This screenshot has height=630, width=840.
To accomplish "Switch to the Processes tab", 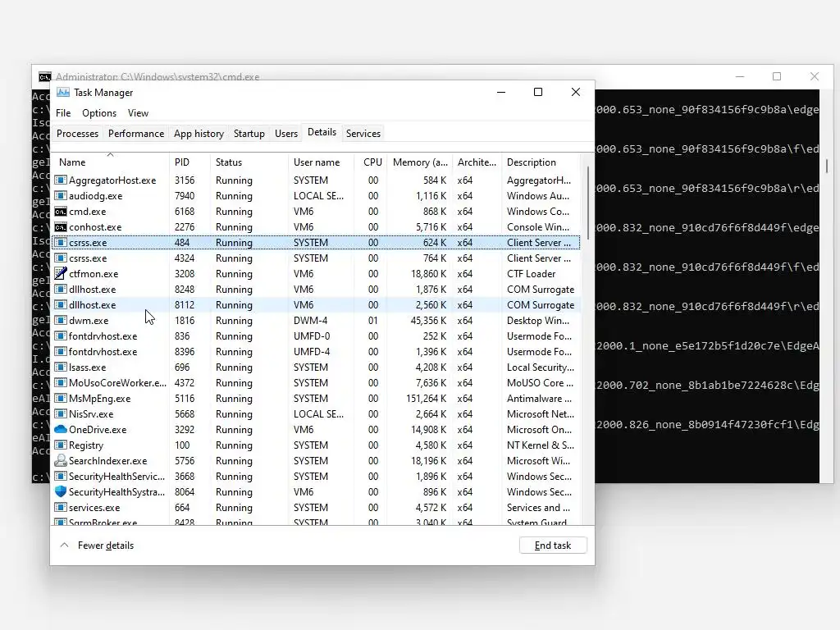I will (x=78, y=134).
